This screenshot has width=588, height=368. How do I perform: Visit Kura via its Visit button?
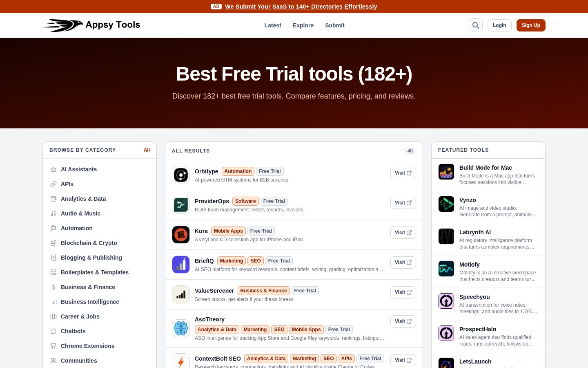coord(403,233)
